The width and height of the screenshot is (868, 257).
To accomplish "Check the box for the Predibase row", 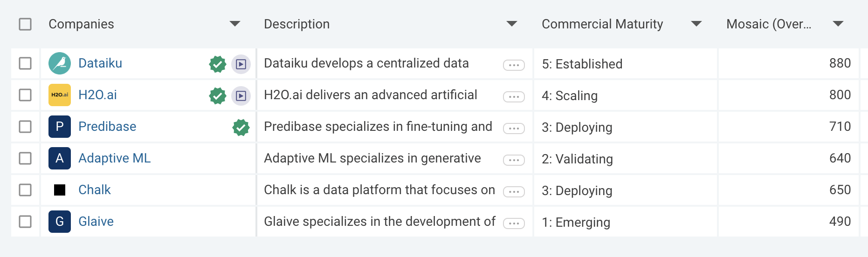I will tap(25, 127).
